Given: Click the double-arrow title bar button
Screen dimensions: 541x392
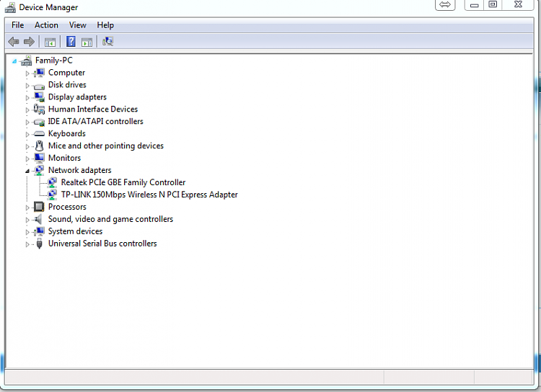Looking at the screenshot, I should tap(445, 5).
